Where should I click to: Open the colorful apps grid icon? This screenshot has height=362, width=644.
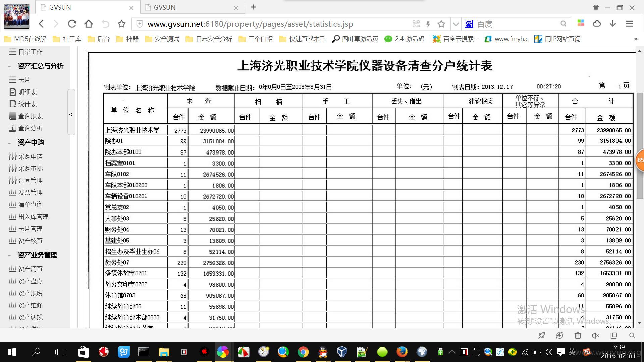click(581, 23)
